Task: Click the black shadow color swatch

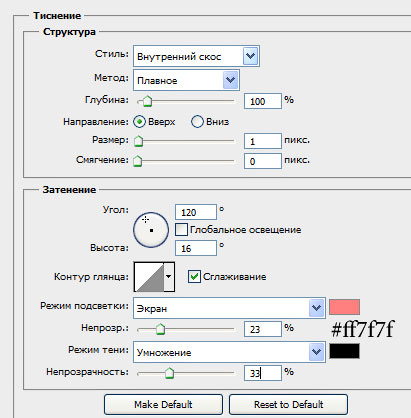Action: 344,351
